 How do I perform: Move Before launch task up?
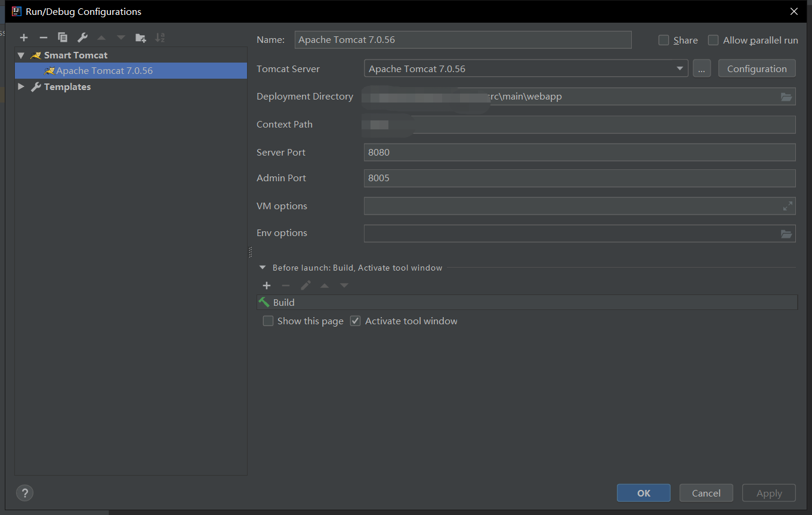[325, 286]
